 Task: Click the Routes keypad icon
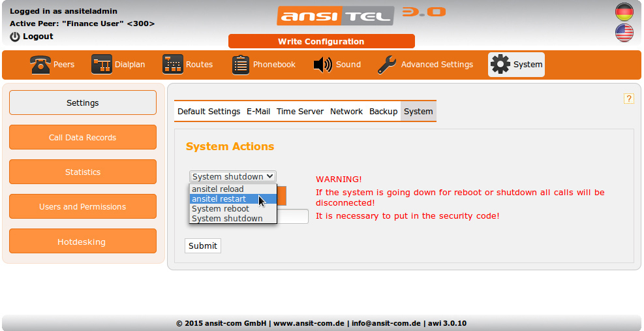coord(173,65)
